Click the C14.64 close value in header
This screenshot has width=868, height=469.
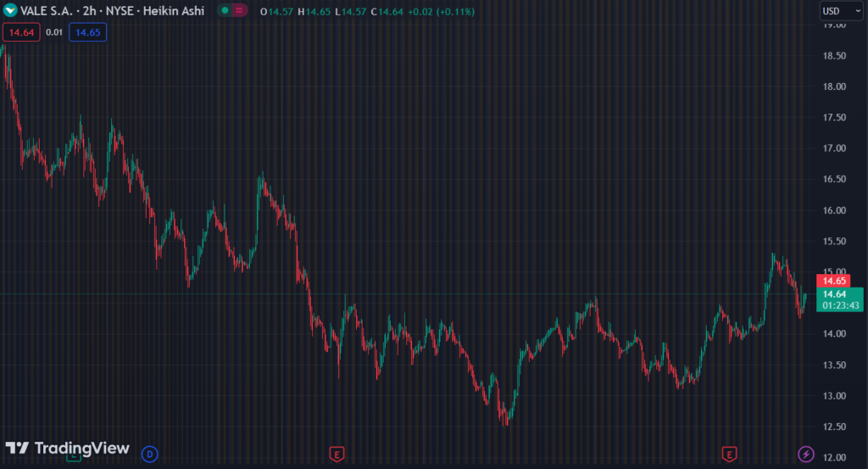pyautogui.click(x=387, y=12)
